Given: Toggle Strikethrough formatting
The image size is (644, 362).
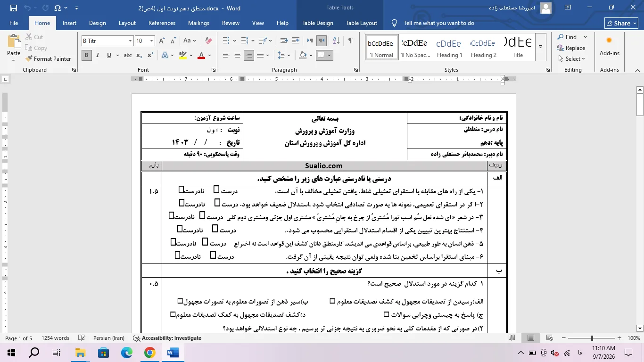Looking at the screenshot, I should point(127,55).
